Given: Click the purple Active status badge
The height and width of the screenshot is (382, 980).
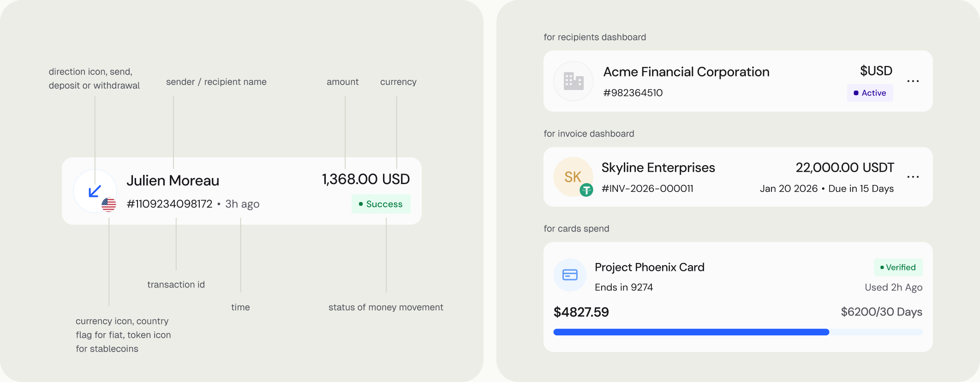Looking at the screenshot, I should 870,93.
